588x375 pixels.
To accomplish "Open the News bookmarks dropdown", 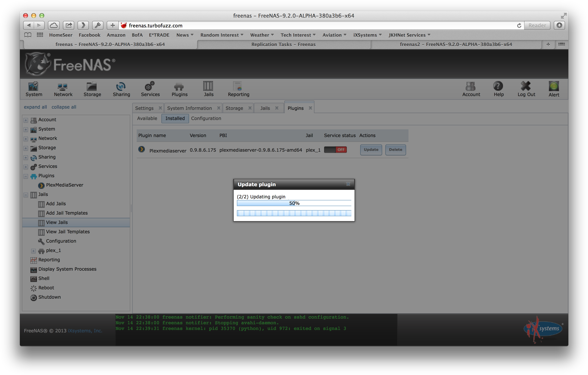I will tap(185, 35).
